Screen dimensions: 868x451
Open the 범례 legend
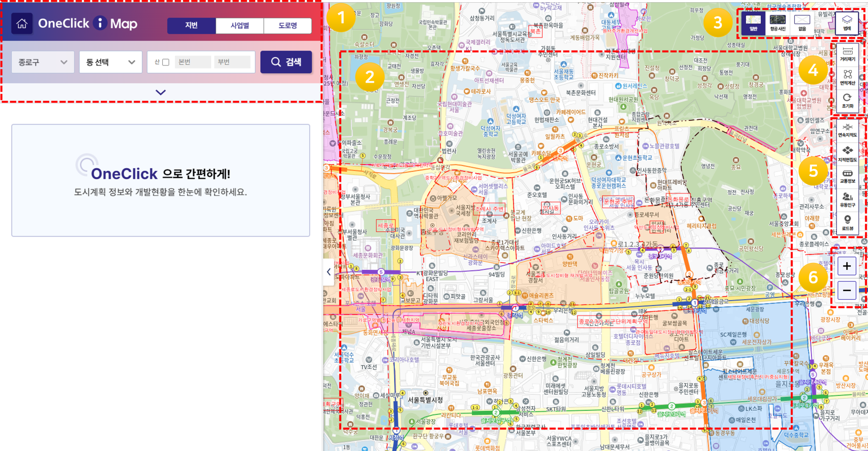point(847,23)
